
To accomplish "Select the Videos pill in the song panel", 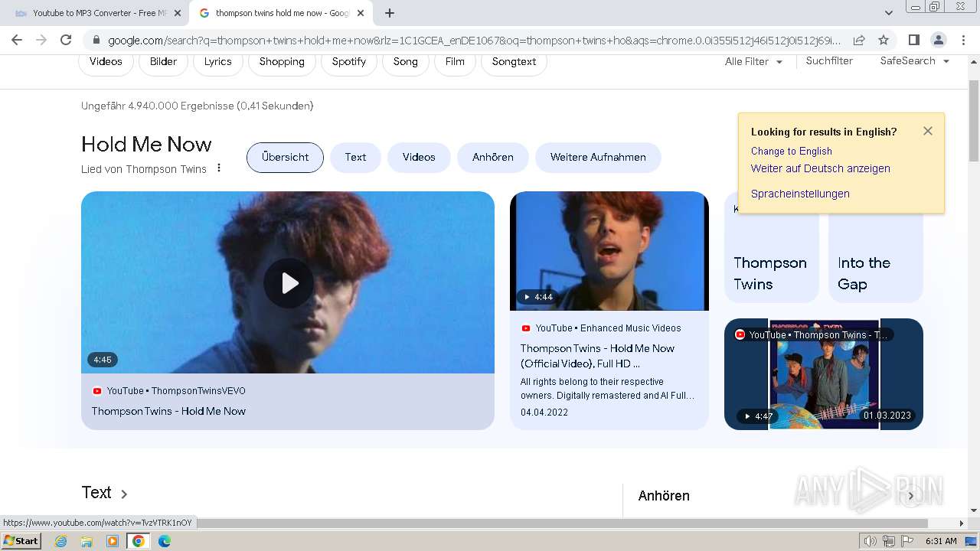I will coord(419,157).
